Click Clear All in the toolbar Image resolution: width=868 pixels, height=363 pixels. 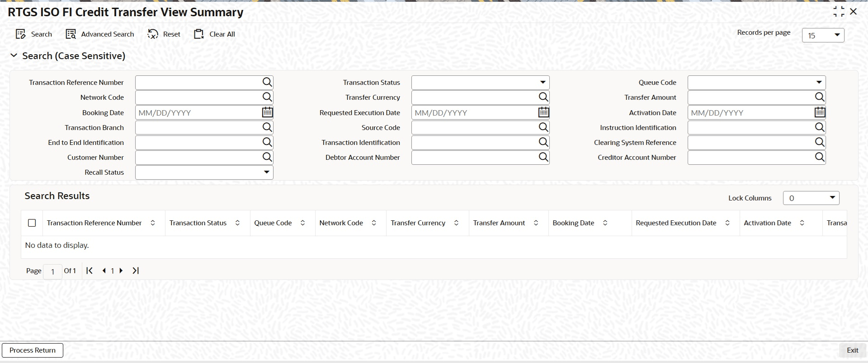point(214,34)
